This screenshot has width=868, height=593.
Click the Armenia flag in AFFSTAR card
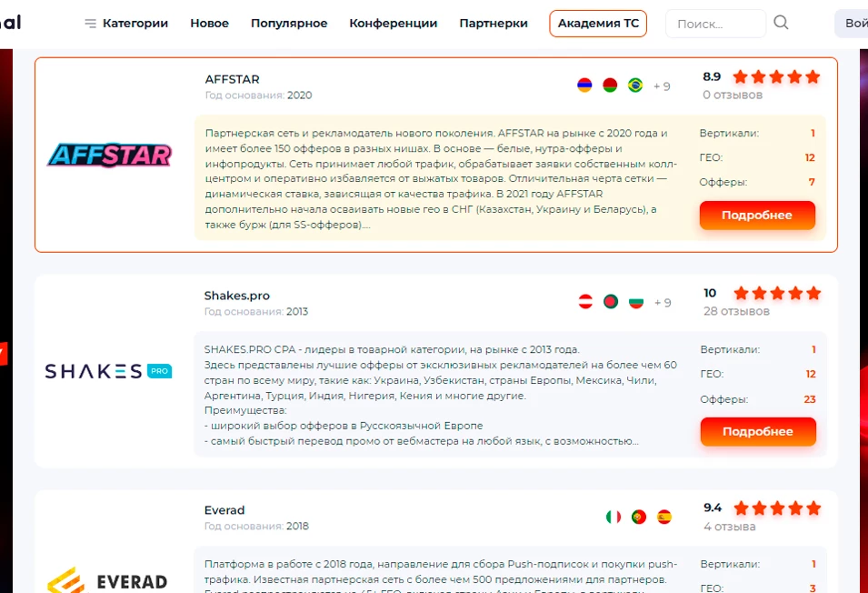pyautogui.click(x=584, y=85)
